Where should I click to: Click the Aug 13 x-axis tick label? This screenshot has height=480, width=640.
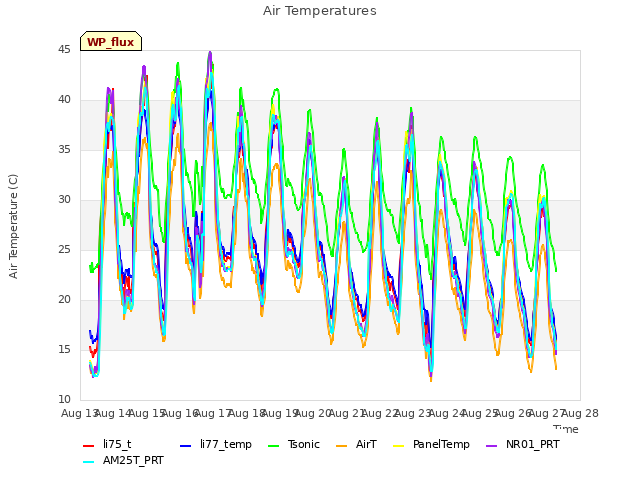click(79, 413)
